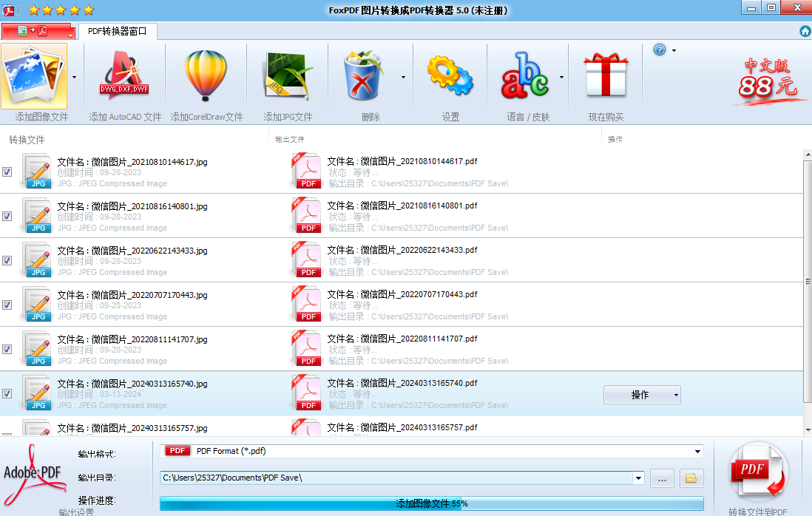Browse output folder with folder icon
The height and width of the screenshot is (516, 812).
click(x=691, y=478)
